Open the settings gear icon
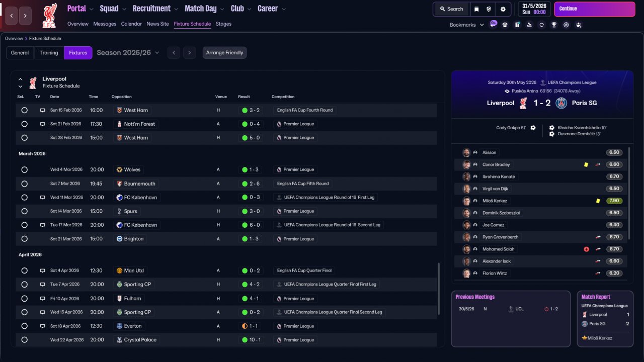 point(503,9)
